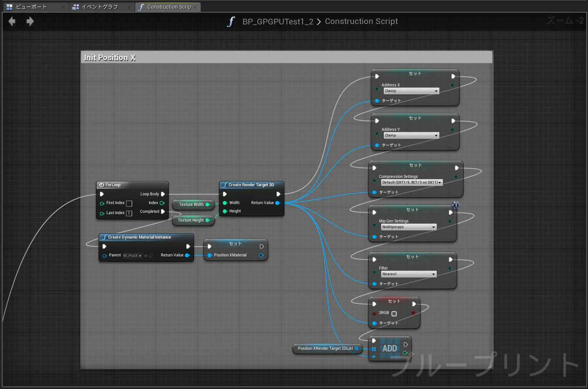Select the Init Position X comment header
Viewport: 588px width, 389px height.
tap(287, 58)
